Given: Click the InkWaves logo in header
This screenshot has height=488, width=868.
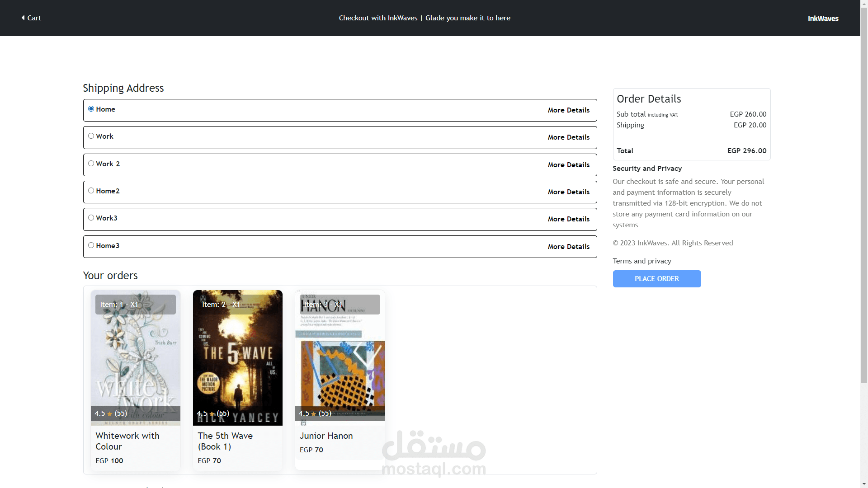Looking at the screenshot, I should (823, 19).
